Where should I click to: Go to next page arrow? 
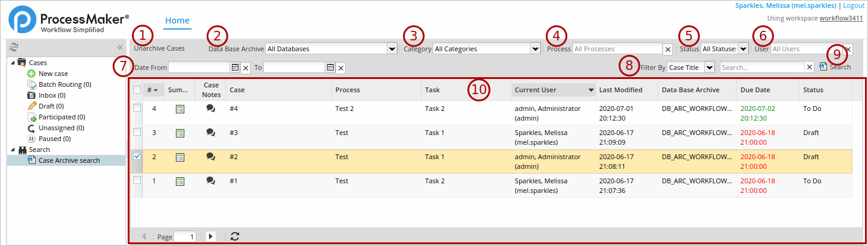[x=210, y=236]
